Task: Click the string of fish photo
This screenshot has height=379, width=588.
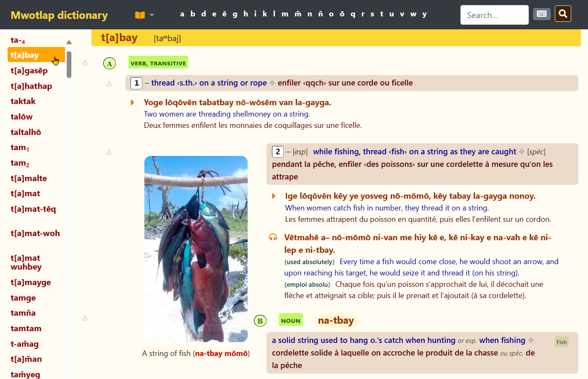Action: coord(196,249)
